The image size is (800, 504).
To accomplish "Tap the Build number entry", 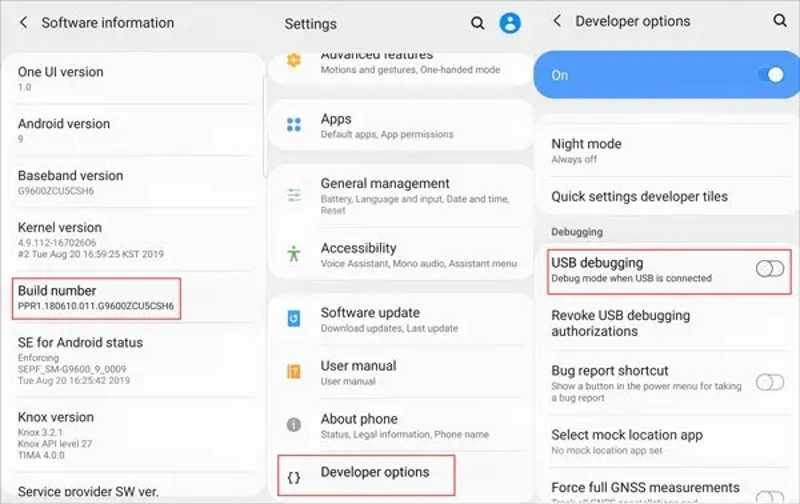I will (x=96, y=297).
